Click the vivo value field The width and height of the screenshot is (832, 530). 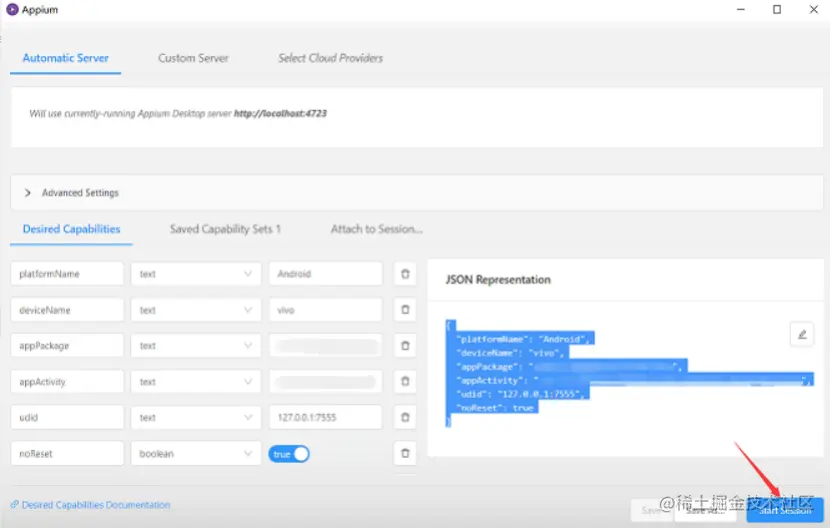(326, 310)
